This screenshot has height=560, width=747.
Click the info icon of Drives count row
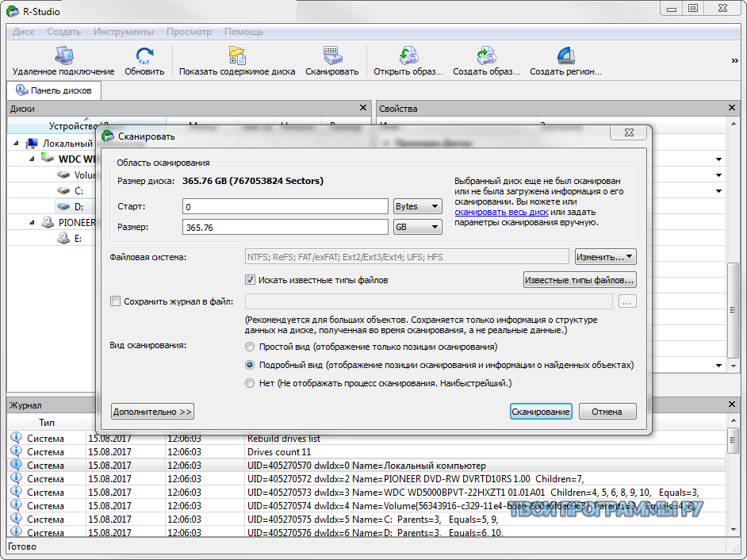pos(16,451)
